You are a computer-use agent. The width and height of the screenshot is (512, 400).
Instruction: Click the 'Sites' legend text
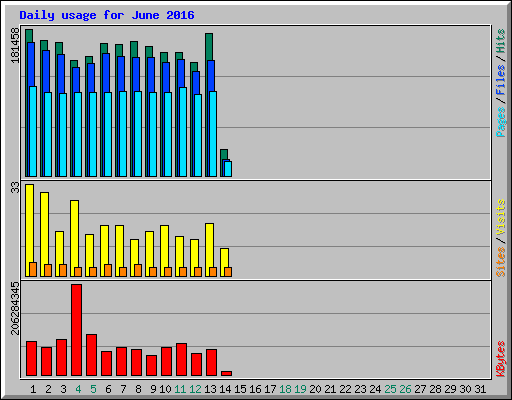click(x=501, y=262)
